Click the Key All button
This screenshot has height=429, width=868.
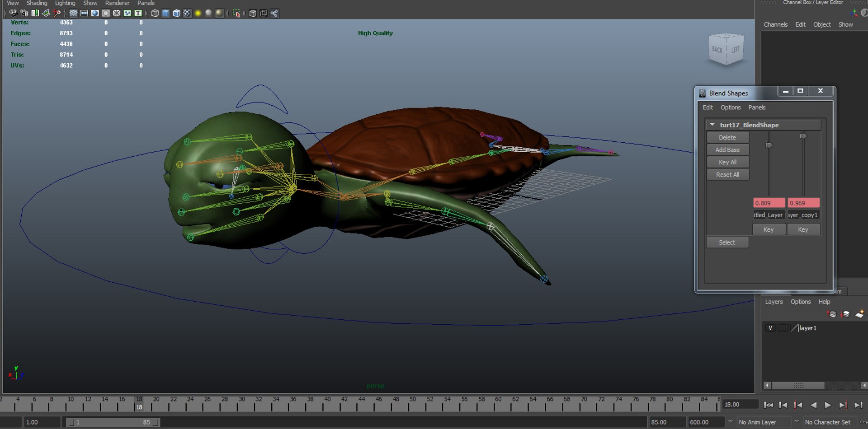pyautogui.click(x=727, y=162)
